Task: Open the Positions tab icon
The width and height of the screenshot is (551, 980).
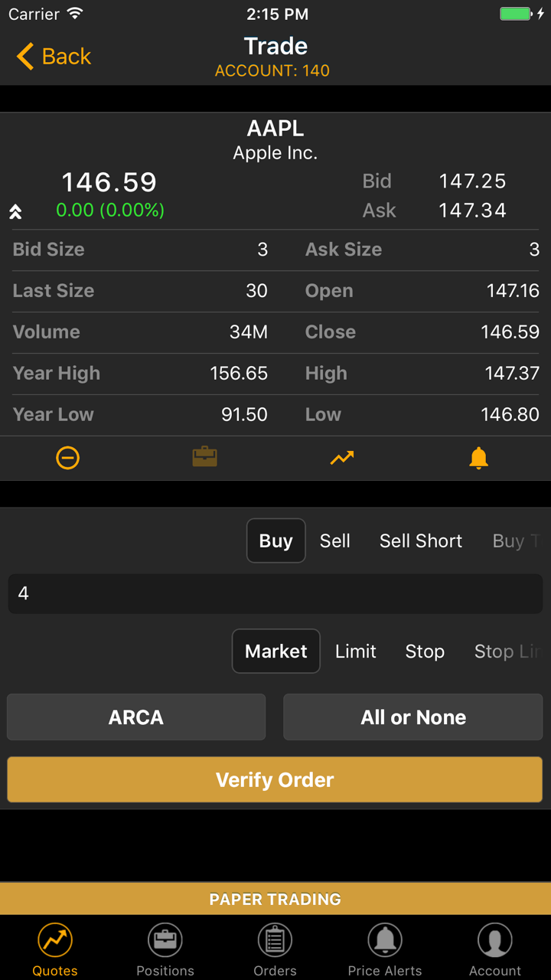Action: point(165,948)
